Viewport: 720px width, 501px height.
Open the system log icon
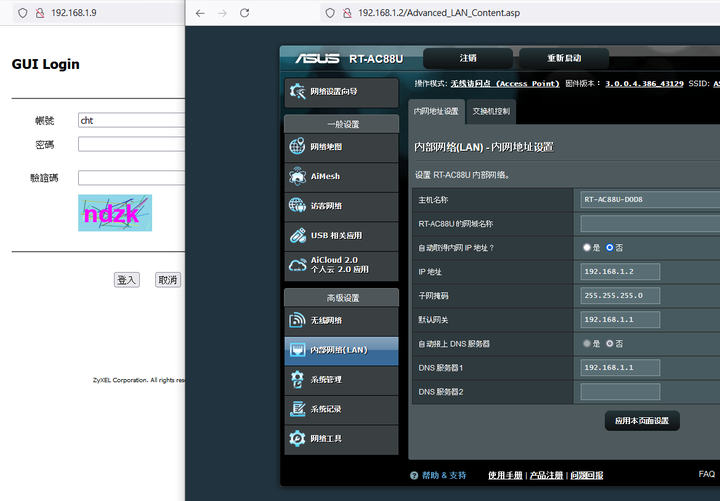(298, 409)
